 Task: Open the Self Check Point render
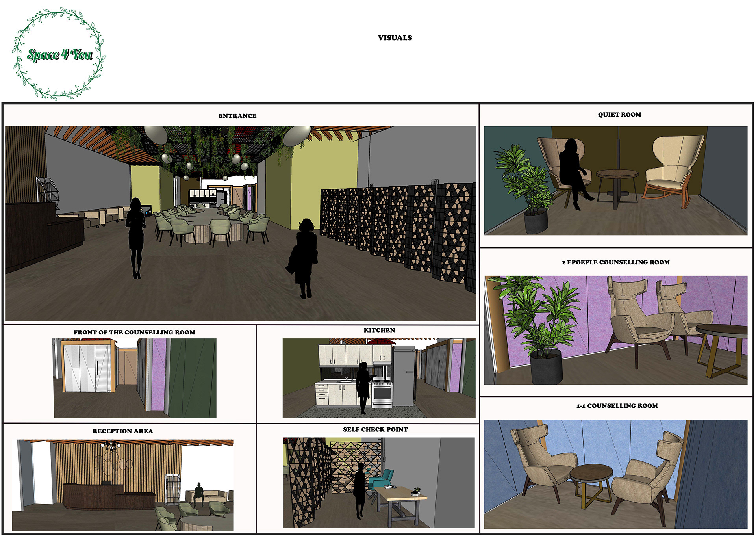(x=379, y=483)
